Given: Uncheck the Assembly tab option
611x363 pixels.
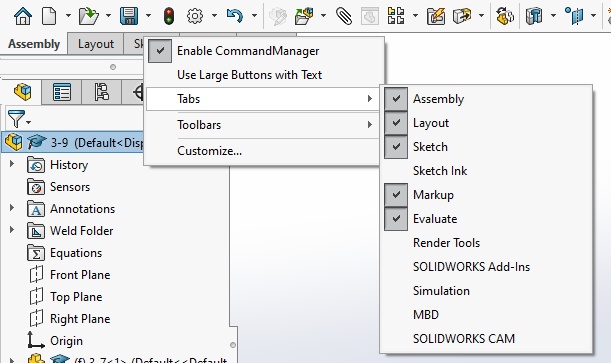Looking at the screenshot, I should click(x=396, y=99).
